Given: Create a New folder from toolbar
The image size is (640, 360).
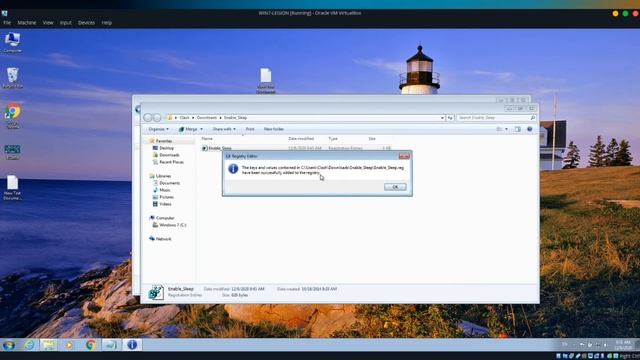Looking at the screenshot, I should click(x=273, y=129).
